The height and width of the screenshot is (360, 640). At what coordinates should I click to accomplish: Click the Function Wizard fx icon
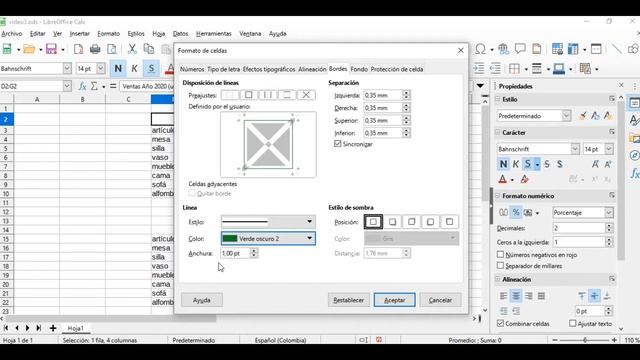(82, 86)
